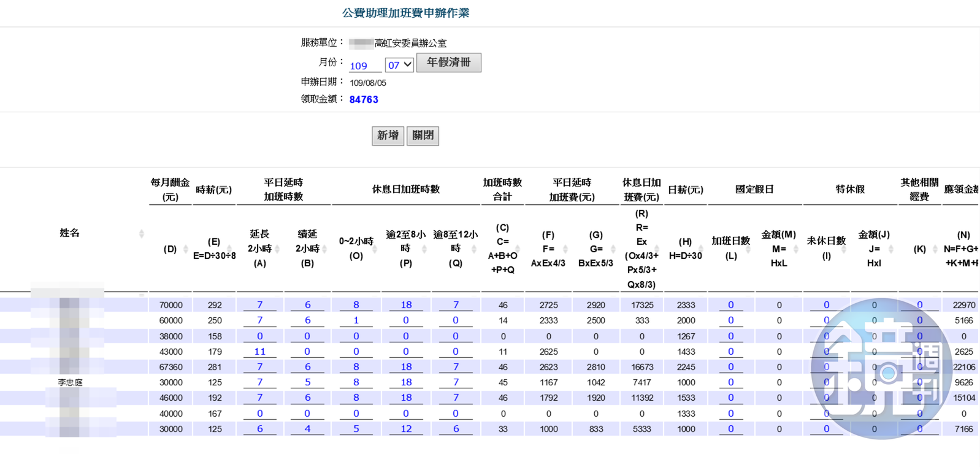Click sort arrows beside 金額(J) header

891,249
